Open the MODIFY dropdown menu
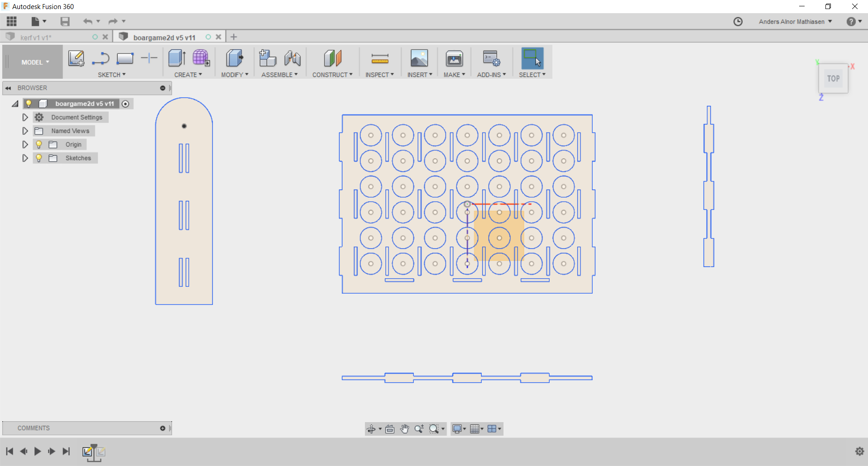This screenshot has width=868, height=466. click(x=235, y=75)
